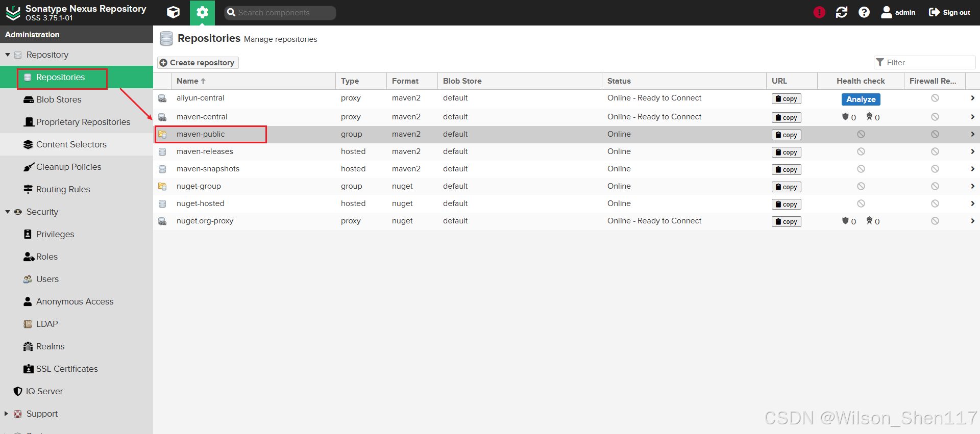Viewport: 980px width, 434px height.
Task: Open Routing Rules menu item
Action: 77,189
